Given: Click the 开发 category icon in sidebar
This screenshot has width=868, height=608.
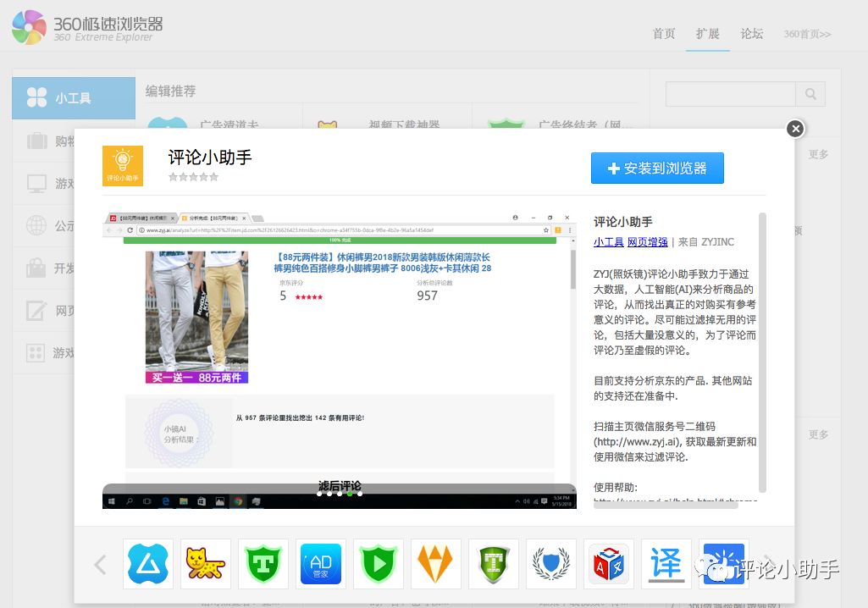Looking at the screenshot, I should pyautogui.click(x=36, y=268).
